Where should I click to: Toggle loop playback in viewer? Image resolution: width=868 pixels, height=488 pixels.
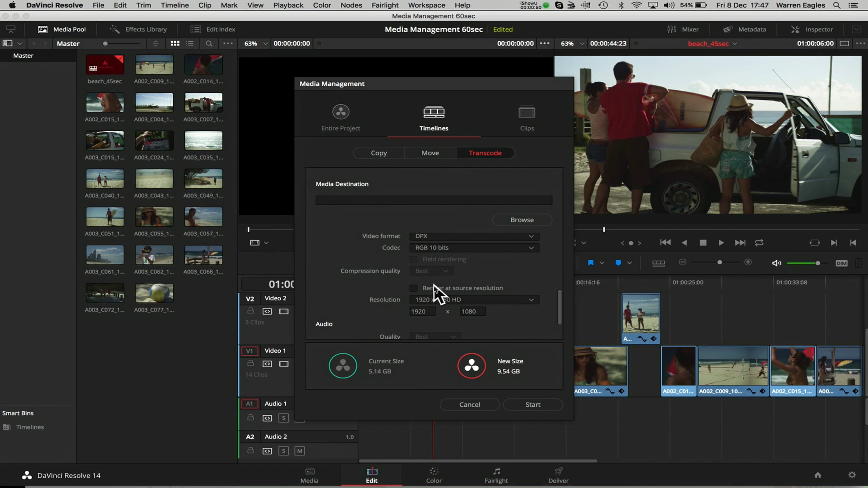(x=759, y=243)
